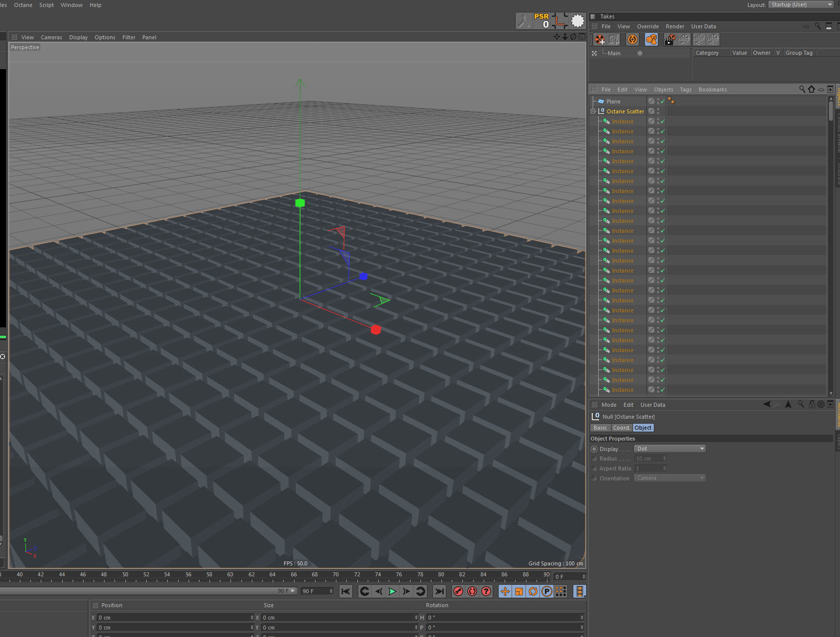
Task: Click the Octane Scatter null object icon
Action: (601, 111)
